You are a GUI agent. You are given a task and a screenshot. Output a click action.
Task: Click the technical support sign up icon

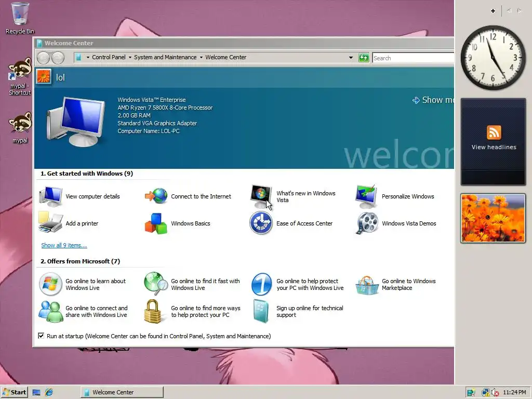coord(261,311)
